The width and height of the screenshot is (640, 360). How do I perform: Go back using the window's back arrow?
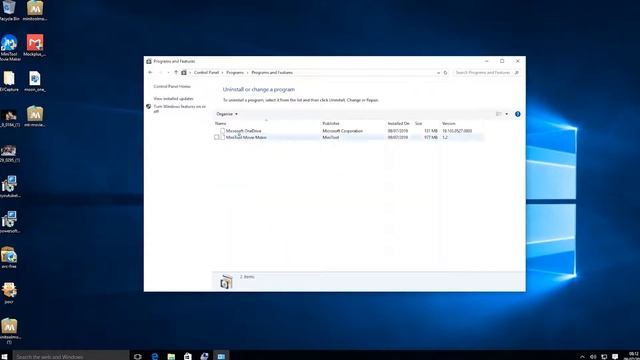click(x=150, y=73)
